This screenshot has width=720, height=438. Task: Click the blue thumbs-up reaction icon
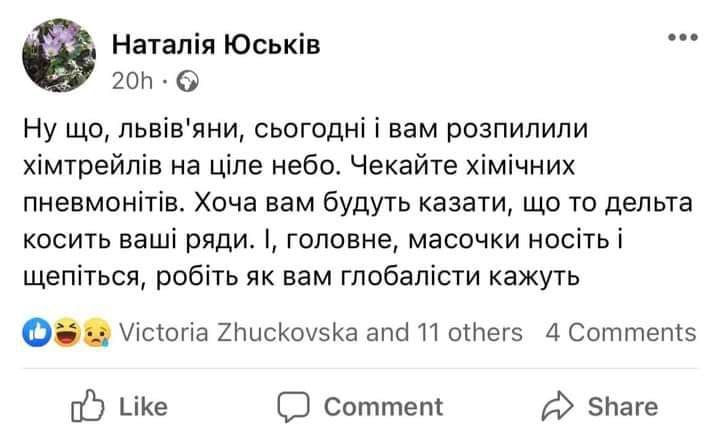(35, 331)
